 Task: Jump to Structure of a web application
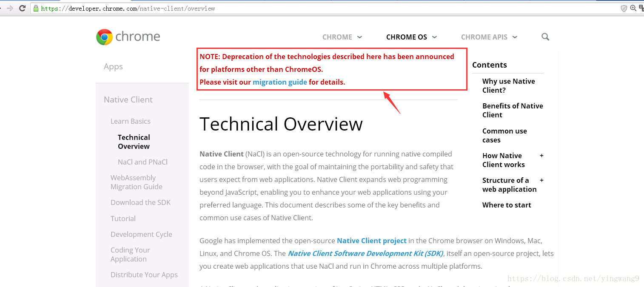tap(509, 185)
